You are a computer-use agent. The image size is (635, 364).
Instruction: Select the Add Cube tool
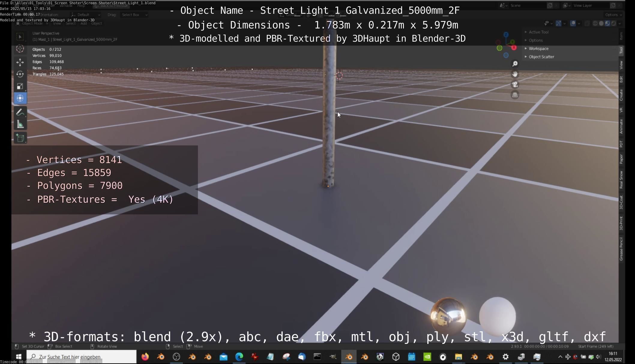20,138
